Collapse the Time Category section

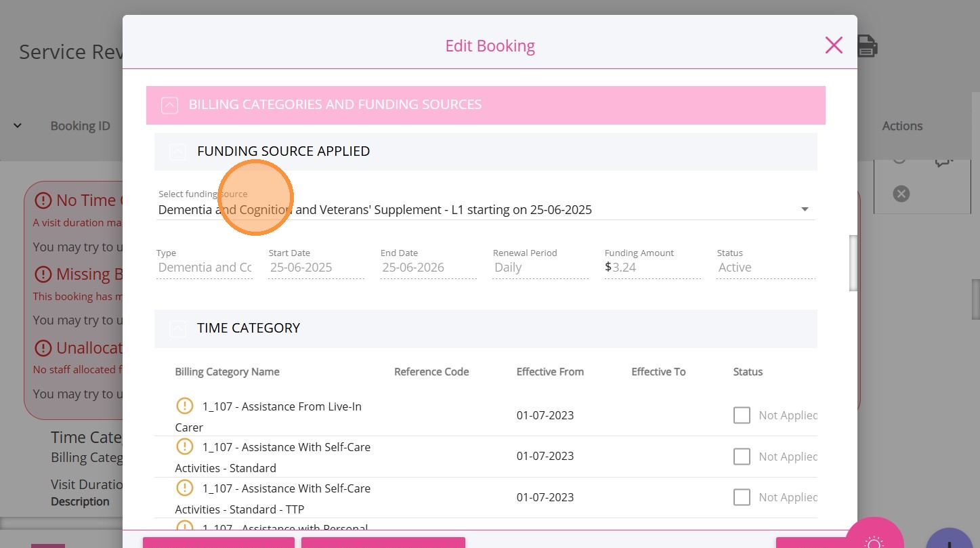pyautogui.click(x=177, y=329)
